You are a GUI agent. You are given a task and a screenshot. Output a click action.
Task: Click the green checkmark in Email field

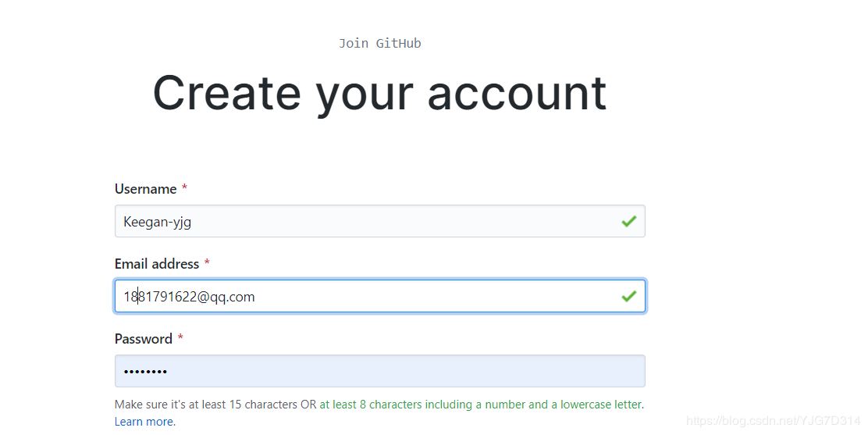pos(628,297)
